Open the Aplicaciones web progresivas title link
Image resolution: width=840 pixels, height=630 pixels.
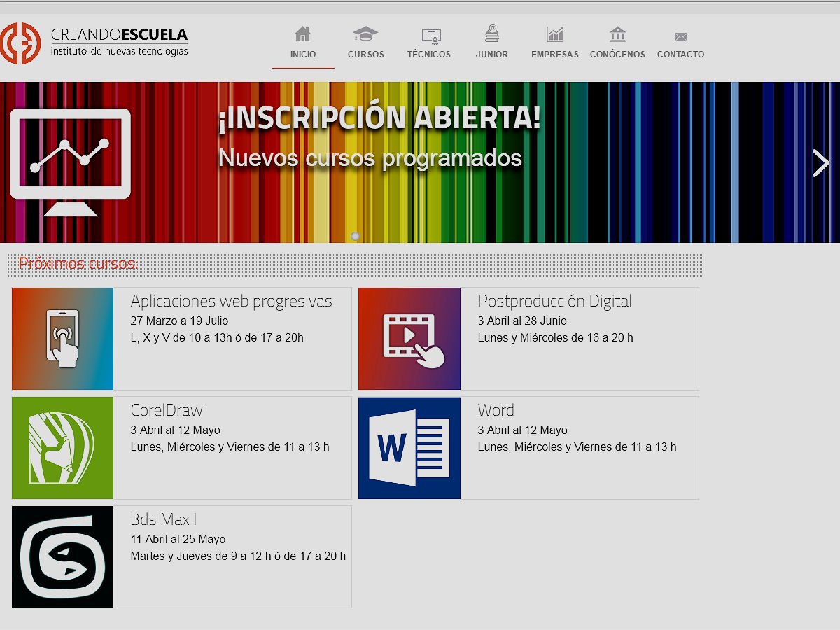tap(231, 302)
